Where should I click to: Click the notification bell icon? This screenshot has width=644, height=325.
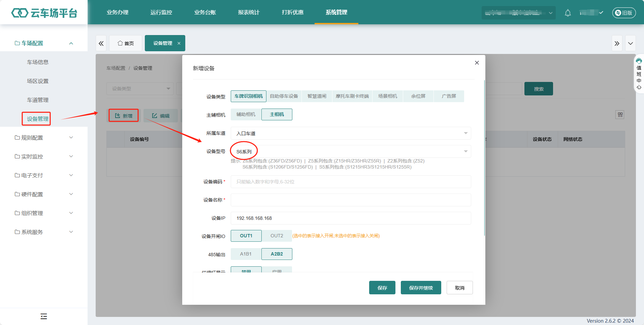click(568, 13)
